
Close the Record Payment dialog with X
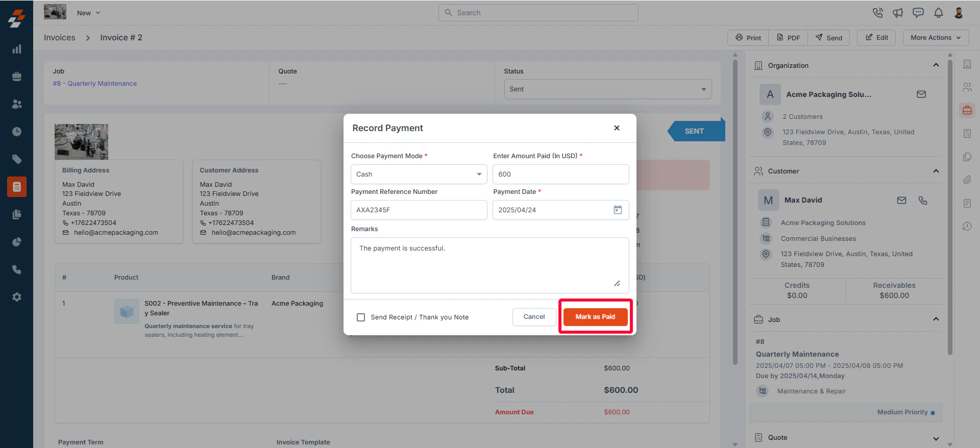[617, 128]
